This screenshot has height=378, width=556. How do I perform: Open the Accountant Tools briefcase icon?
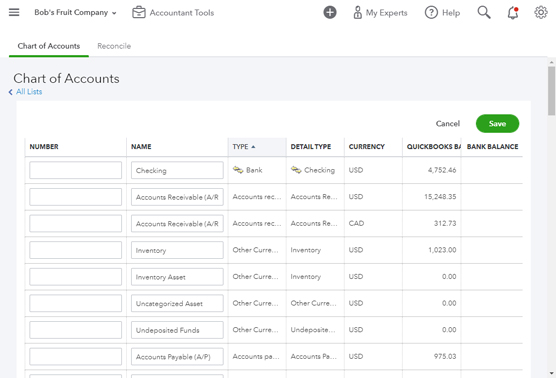139,12
